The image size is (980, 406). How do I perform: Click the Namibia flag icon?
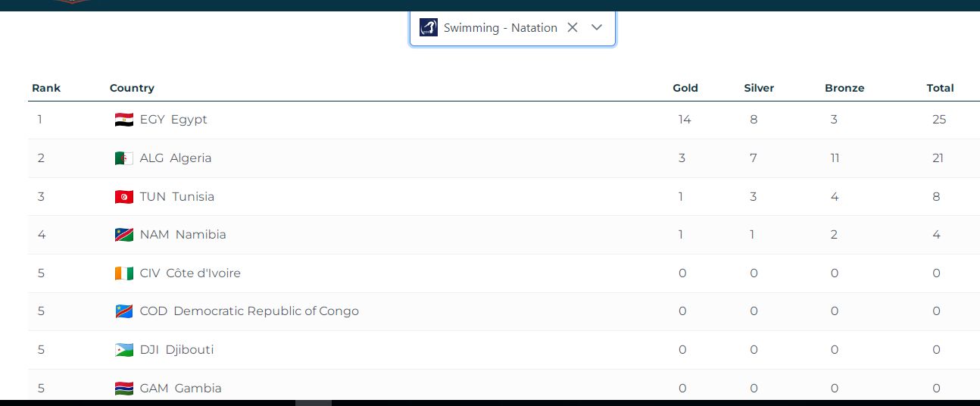(124, 235)
